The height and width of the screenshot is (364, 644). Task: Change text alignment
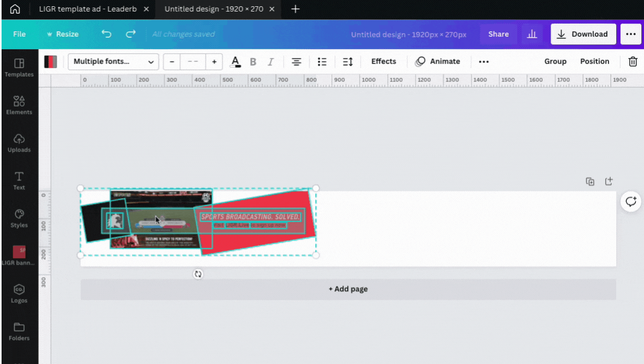[x=297, y=62]
